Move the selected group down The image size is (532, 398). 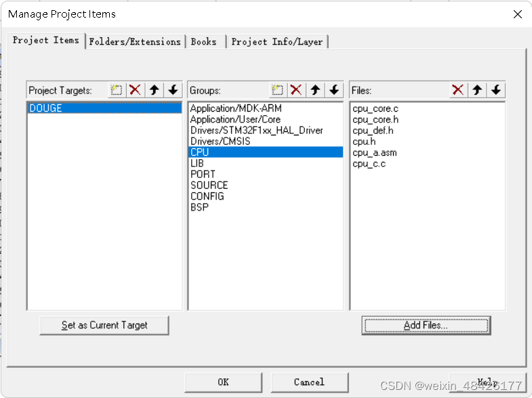coord(334,90)
